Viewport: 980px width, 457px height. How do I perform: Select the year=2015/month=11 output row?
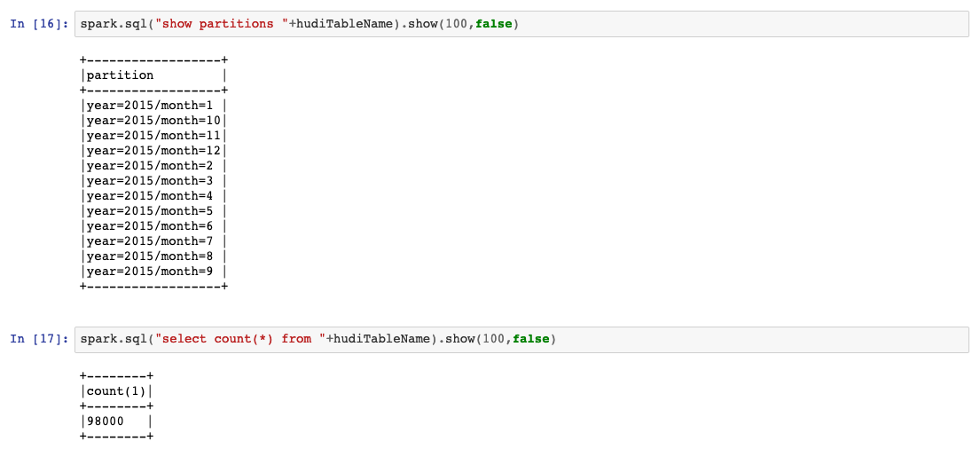[x=152, y=136]
